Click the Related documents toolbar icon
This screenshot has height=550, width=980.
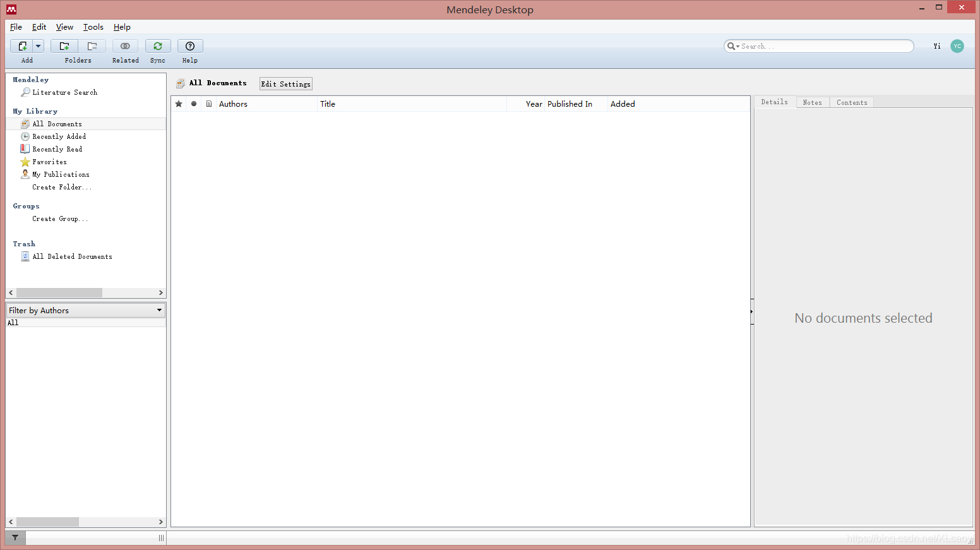click(x=125, y=46)
